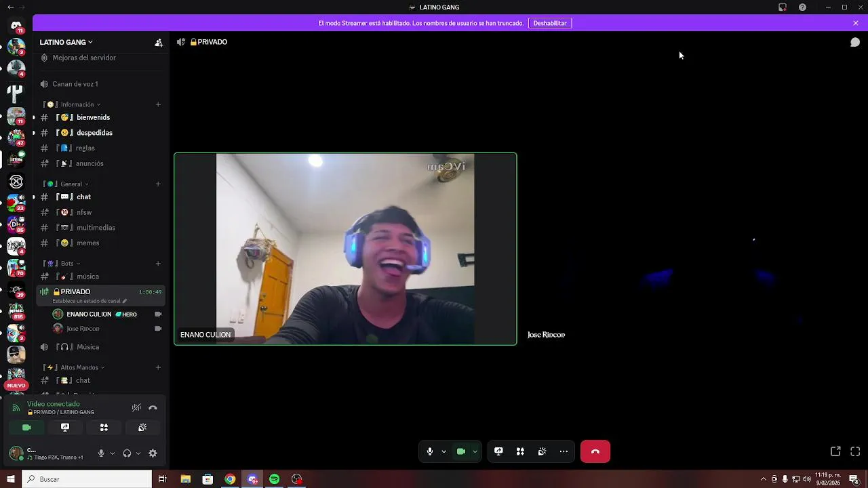Collapse the General category
The height and width of the screenshot is (488, 868).
(x=66, y=184)
